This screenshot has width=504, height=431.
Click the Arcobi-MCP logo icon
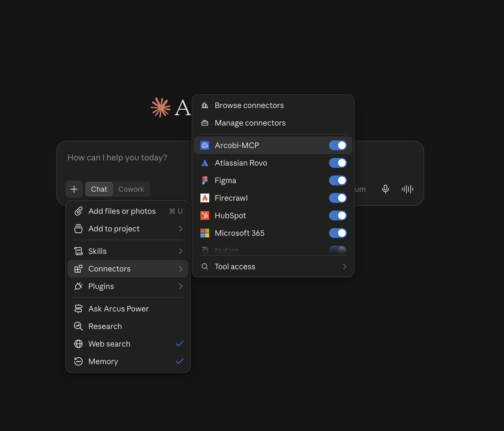tap(205, 145)
